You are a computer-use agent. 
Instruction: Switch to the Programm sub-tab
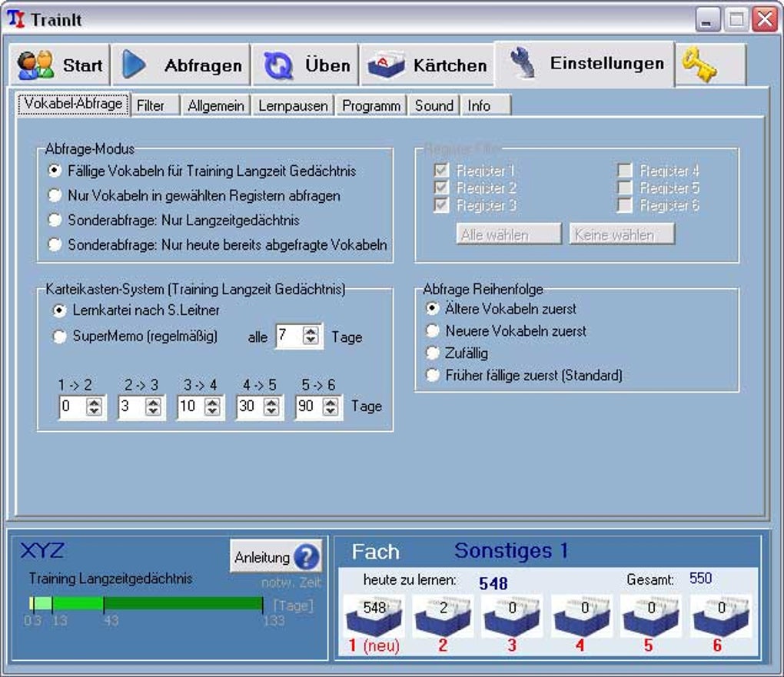[x=371, y=105]
